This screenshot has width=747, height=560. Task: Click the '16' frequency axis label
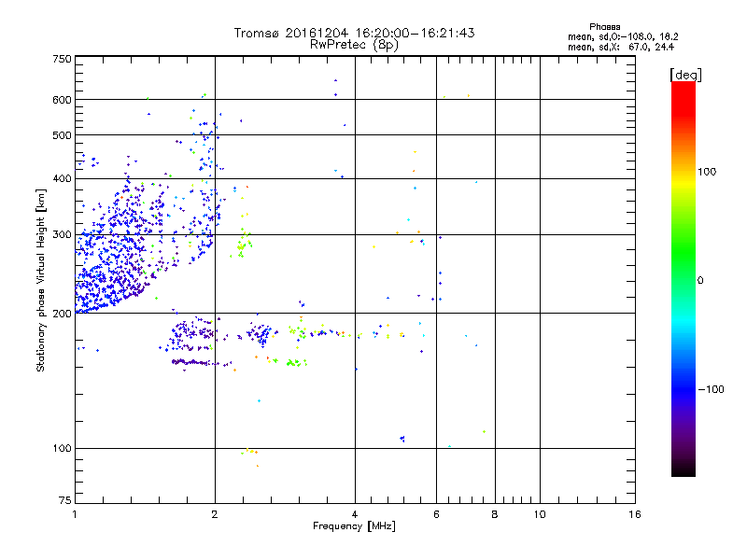click(x=635, y=514)
